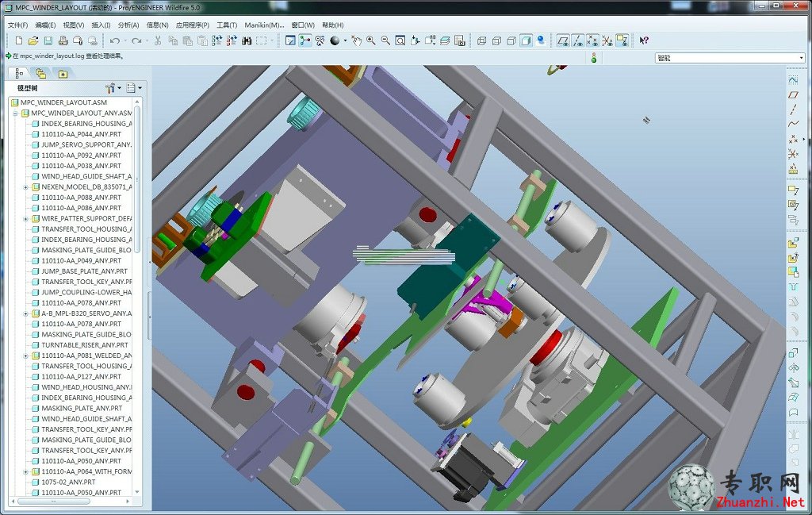The image size is (812, 515).
Task: Open the 分析(A) menu
Action: click(x=128, y=25)
